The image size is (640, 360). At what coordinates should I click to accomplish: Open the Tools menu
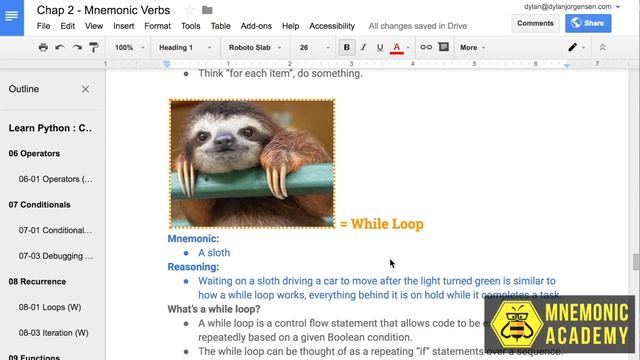point(191,26)
